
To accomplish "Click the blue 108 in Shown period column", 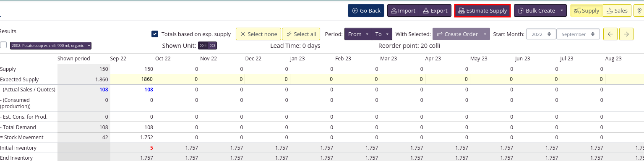I will point(104,90).
